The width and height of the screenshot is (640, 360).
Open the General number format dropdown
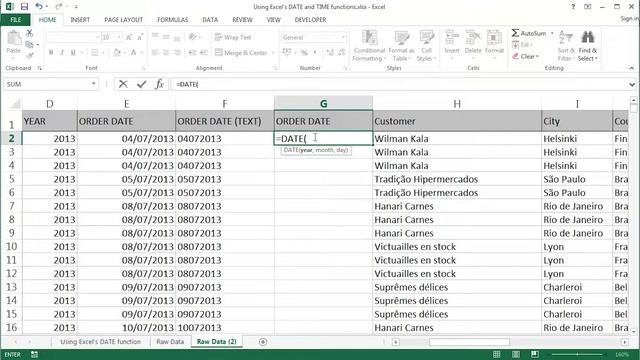click(343, 38)
